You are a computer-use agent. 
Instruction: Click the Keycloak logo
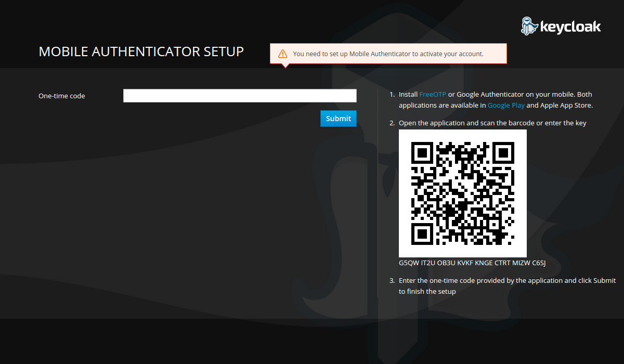[x=561, y=25]
